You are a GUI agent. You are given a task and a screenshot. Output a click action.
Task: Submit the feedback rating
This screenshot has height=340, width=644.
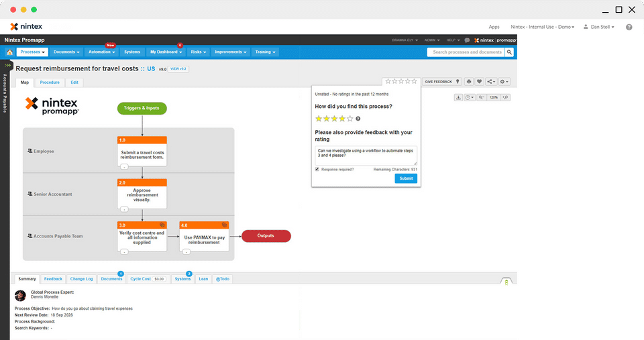point(406,178)
